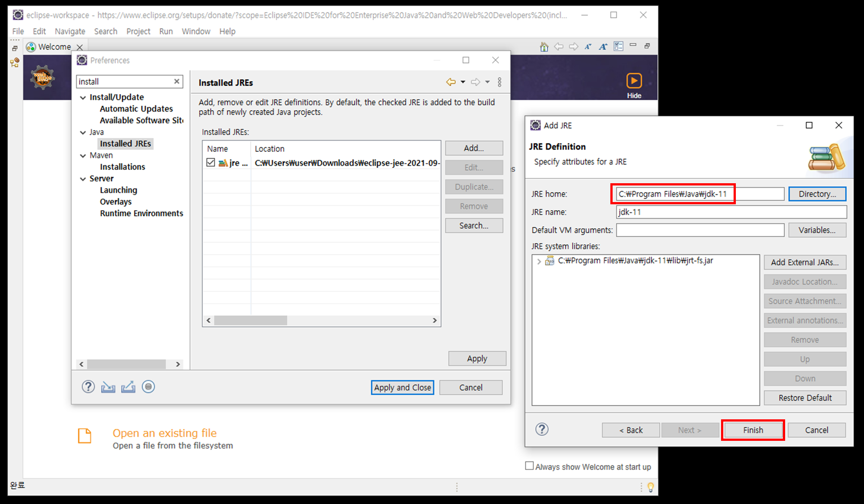Collapse the Install/Update tree node
Screen dimensions: 864x504
click(x=83, y=97)
